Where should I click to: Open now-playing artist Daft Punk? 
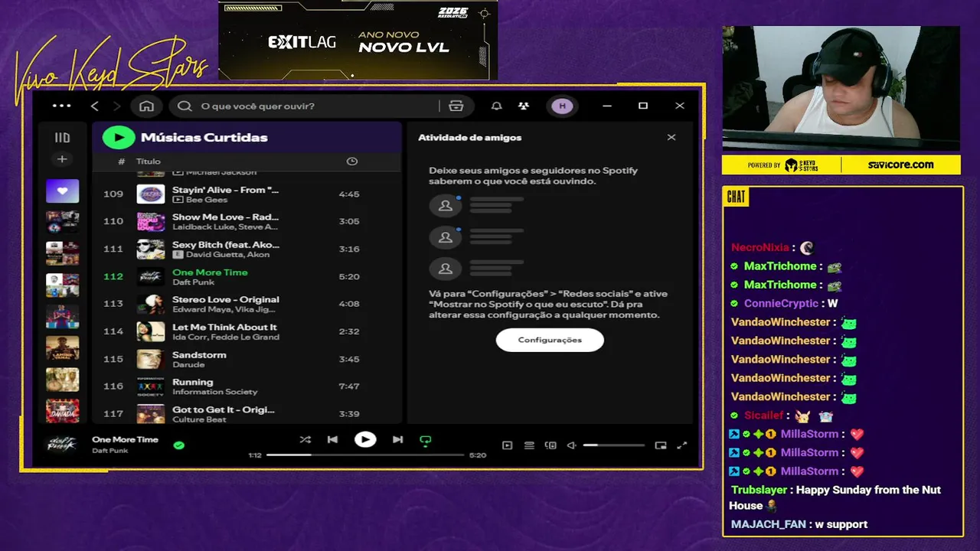coord(110,451)
